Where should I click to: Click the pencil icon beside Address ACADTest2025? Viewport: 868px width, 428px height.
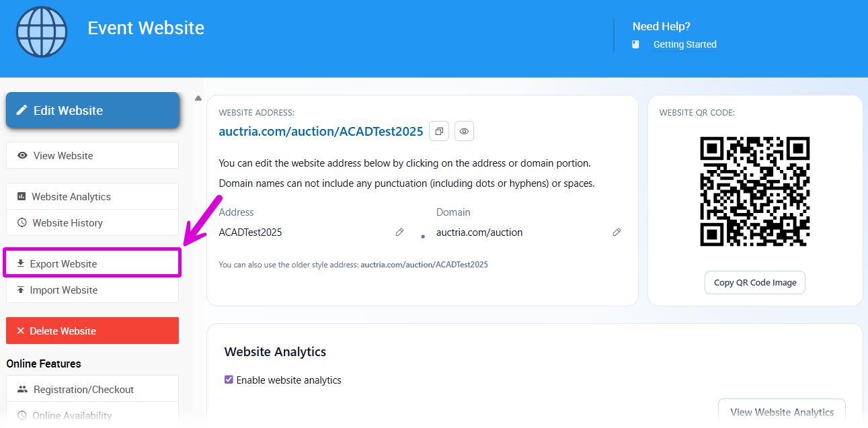click(x=399, y=232)
